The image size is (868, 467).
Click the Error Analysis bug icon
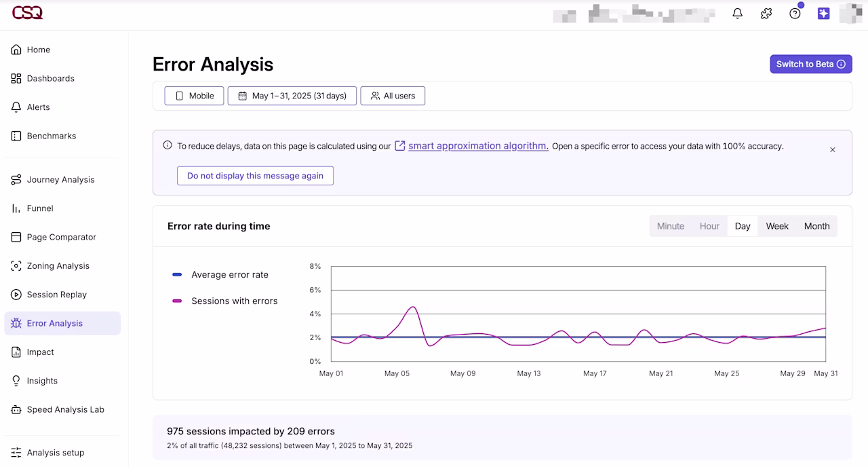tap(16, 323)
